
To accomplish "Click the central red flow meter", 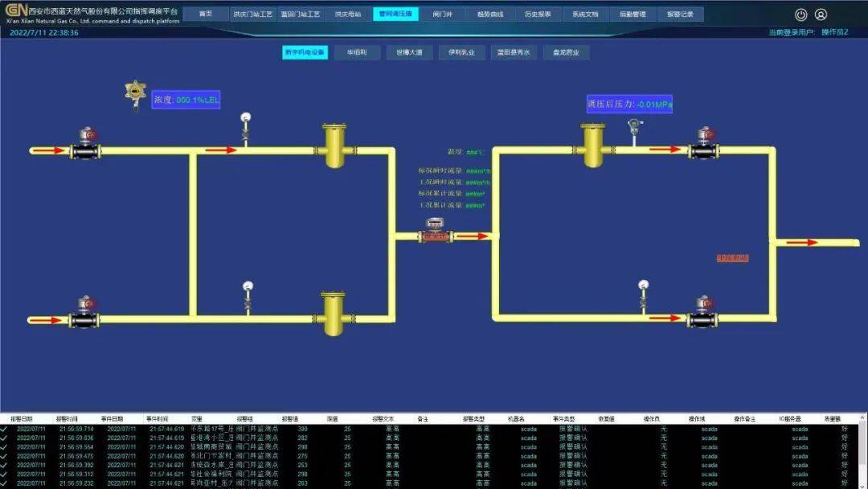I will pos(435,230).
